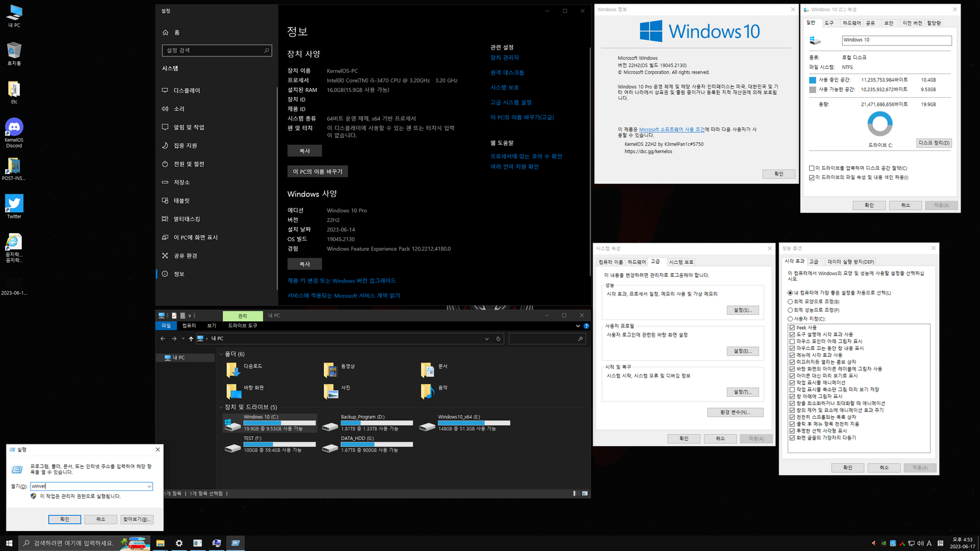980x551 pixels.
Task: Open the KernelOS Discord desktop shortcut
Action: point(14,132)
